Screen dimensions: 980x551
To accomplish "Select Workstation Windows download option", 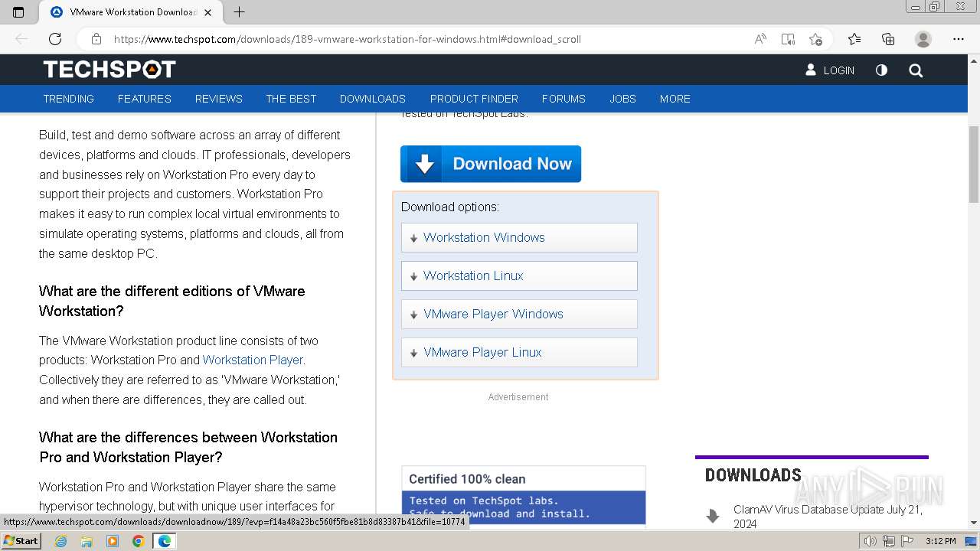I will [x=519, y=237].
